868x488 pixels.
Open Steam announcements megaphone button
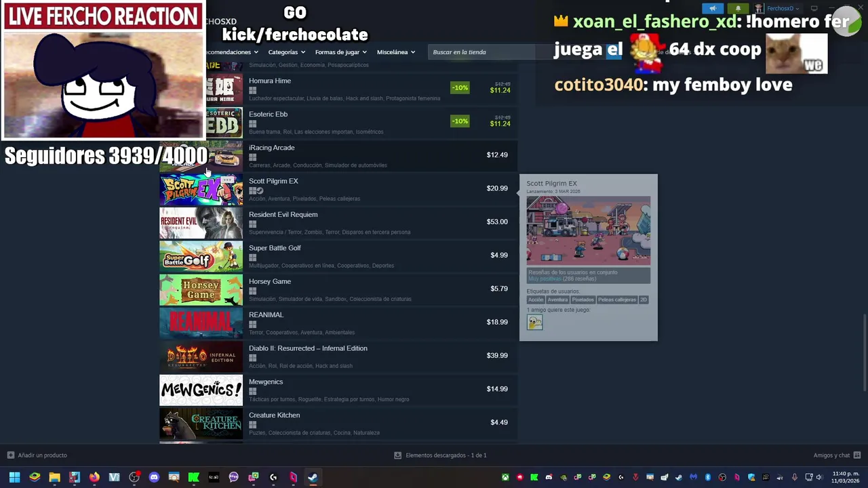pyautogui.click(x=712, y=8)
